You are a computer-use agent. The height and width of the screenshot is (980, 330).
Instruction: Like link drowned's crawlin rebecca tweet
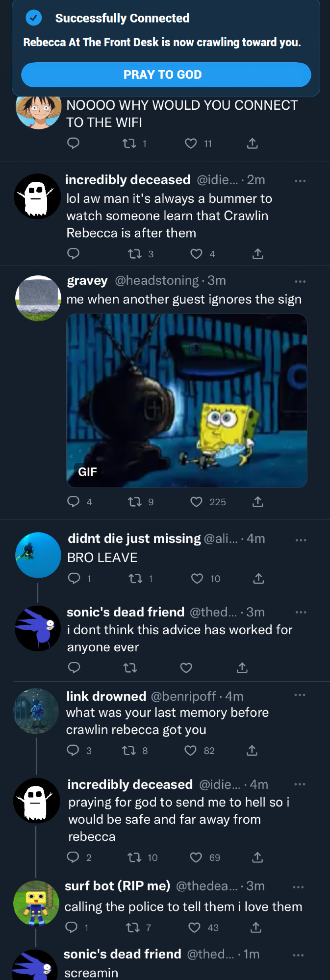coord(190,751)
